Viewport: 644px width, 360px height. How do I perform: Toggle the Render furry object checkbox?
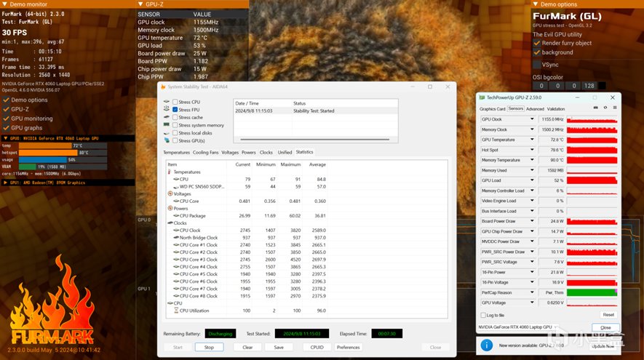pyautogui.click(x=536, y=43)
